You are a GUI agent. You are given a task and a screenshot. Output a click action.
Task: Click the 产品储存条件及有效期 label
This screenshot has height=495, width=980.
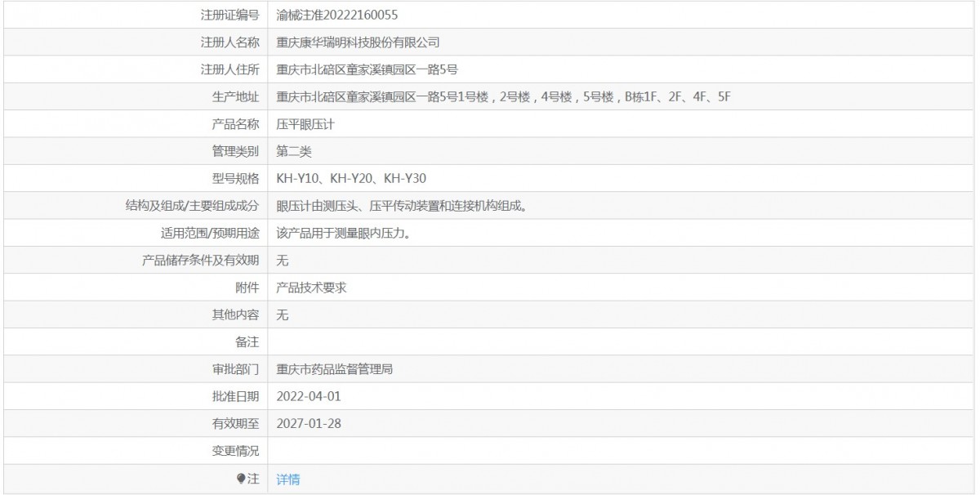pyautogui.click(x=201, y=261)
